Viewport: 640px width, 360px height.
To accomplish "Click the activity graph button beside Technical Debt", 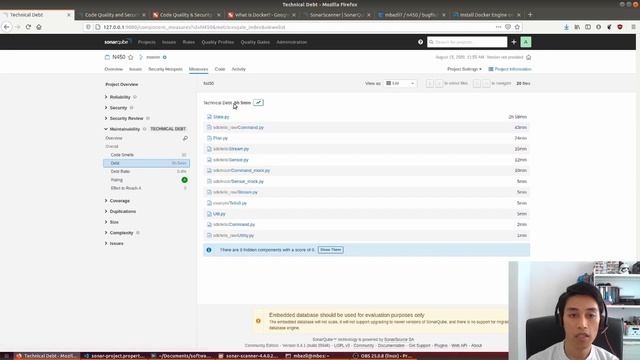I will coord(258,102).
